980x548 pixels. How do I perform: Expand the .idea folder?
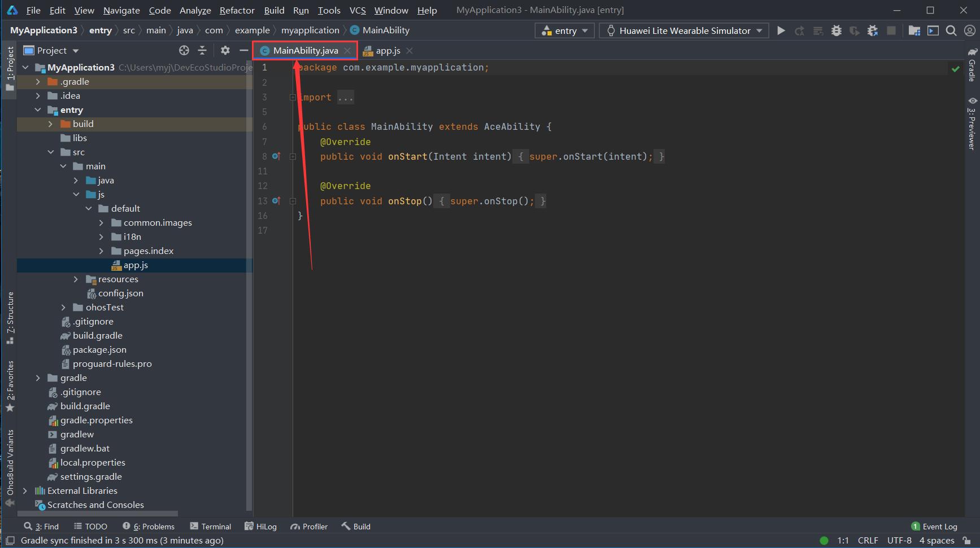coord(38,96)
